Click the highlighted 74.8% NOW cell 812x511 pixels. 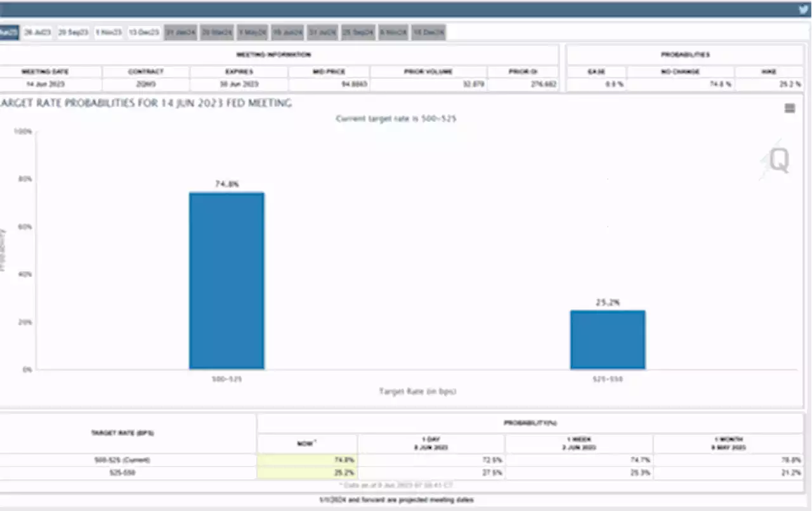(307, 460)
